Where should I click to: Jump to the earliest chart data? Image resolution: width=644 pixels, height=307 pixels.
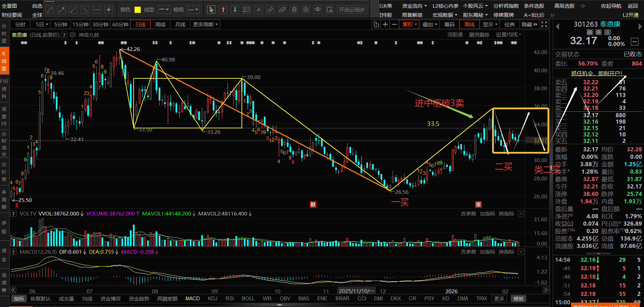coord(13,290)
